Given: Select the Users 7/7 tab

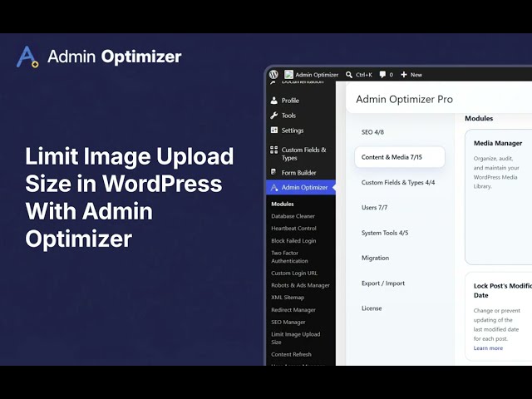Looking at the screenshot, I should coord(374,208).
